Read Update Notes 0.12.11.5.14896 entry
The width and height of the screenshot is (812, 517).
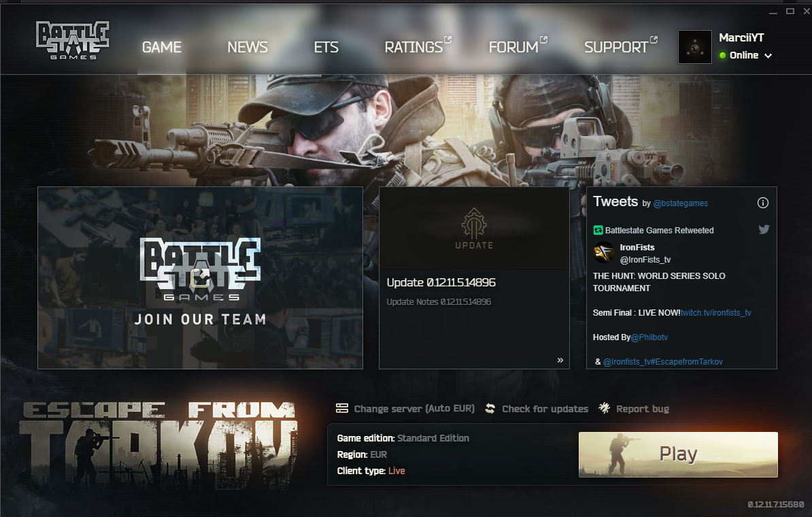click(439, 301)
